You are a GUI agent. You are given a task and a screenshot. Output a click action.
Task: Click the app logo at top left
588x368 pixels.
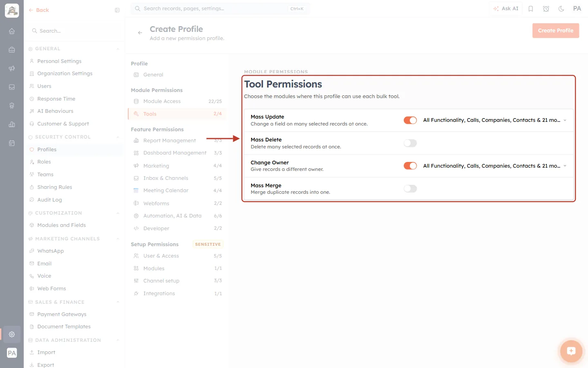point(12,11)
